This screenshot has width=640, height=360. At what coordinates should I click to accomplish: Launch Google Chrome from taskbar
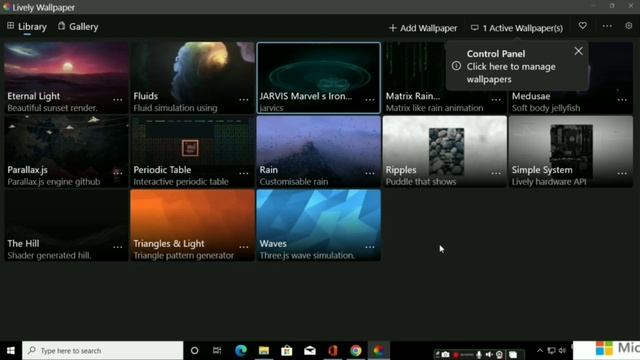pos(356,351)
